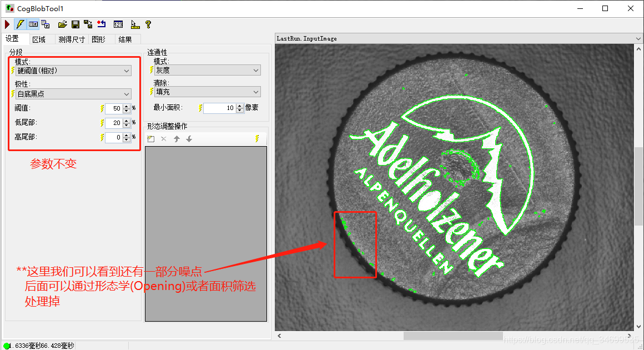This screenshot has height=350, width=644.
Task: Click the lightning icon beside 极性 dropdown
Action: [13, 94]
